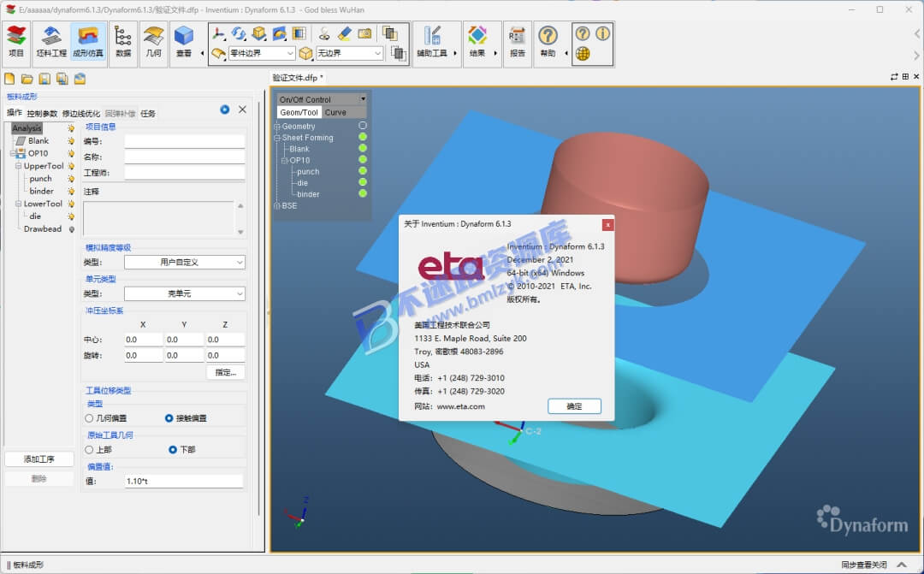Close the 板料成形 panel with X

pos(242,109)
